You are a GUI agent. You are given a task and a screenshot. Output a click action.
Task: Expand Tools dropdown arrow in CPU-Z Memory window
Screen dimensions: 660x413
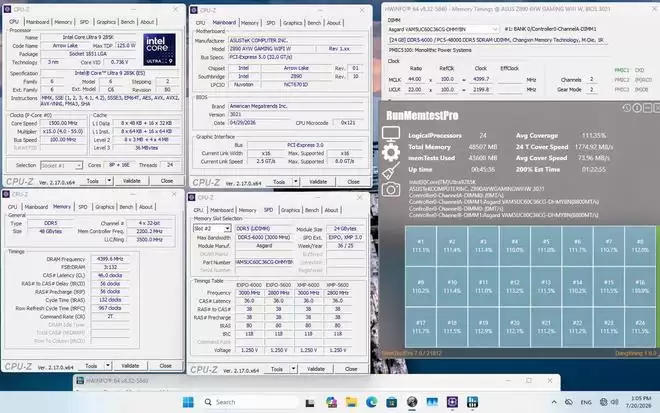[x=108, y=366]
